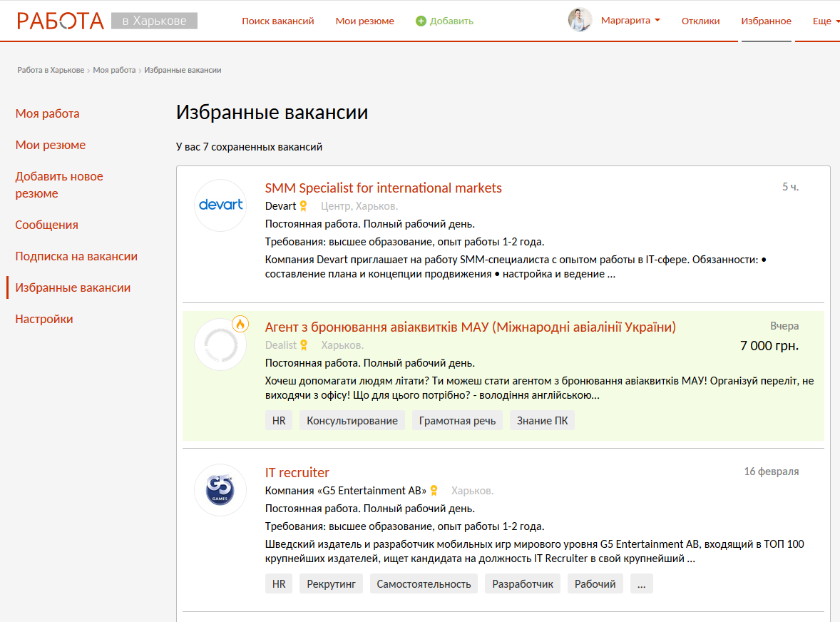The height and width of the screenshot is (622, 840).
Task: Click verified badge next to Dealist
Action: click(x=304, y=345)
